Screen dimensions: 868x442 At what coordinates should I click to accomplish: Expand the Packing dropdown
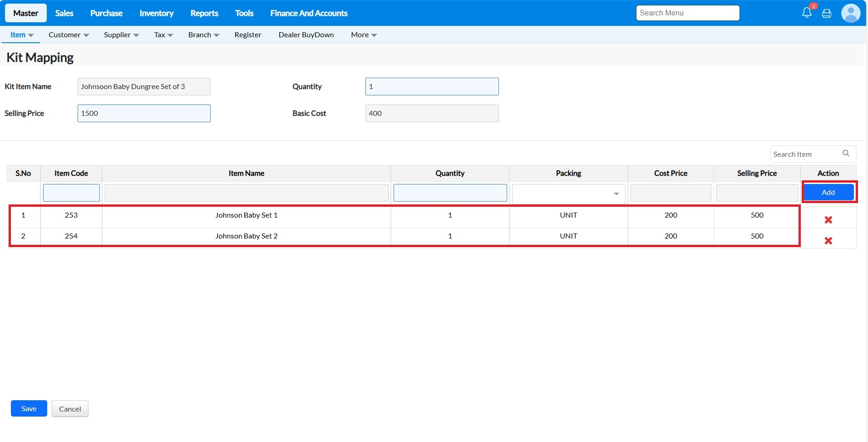[568, 194]
